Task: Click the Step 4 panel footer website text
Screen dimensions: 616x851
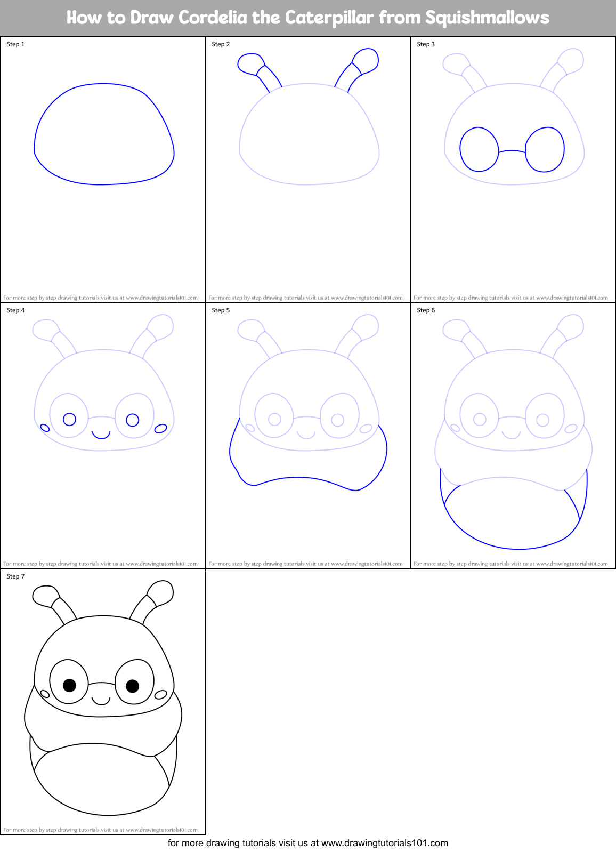Action: (x=100, y=564)
